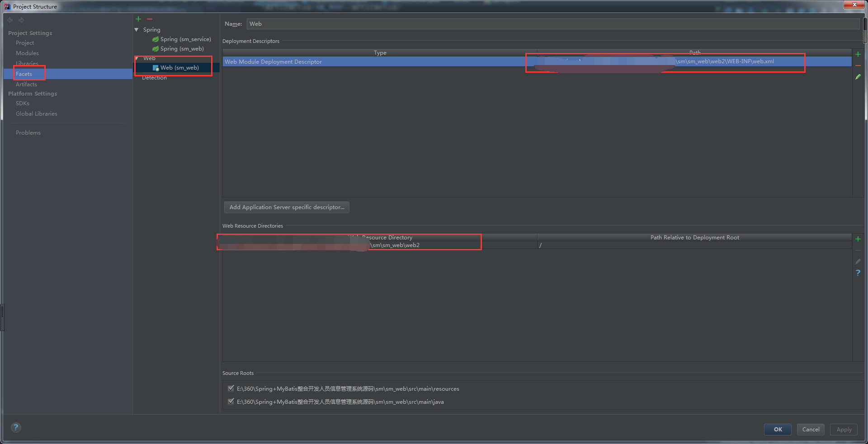Screen dimensions: 868x444
Task: Click the right-side vertical scrollbar
Action: coord(865,31)
